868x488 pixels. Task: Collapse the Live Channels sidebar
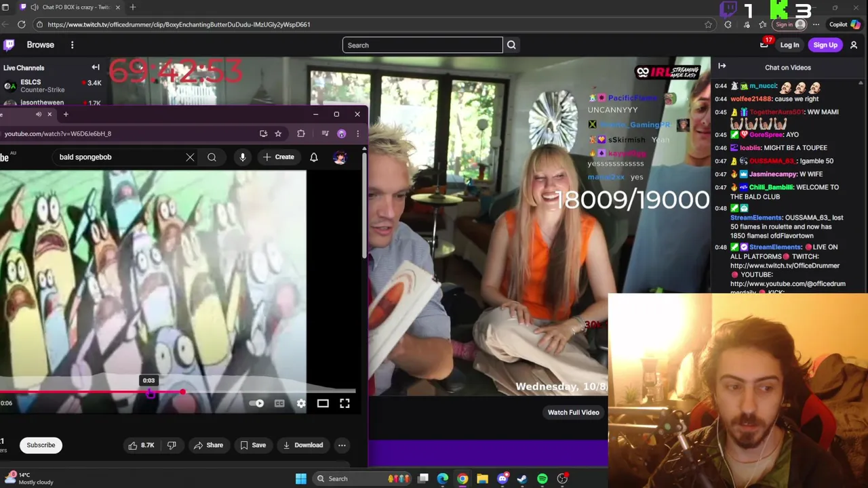[x=96, y=67]
